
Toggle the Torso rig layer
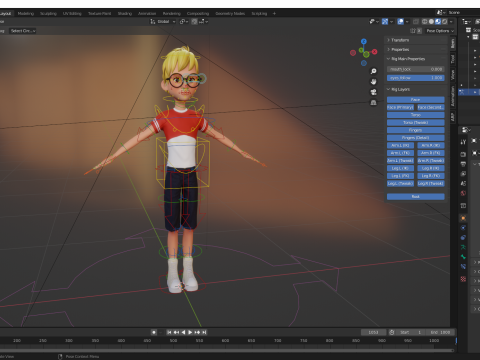pyautogui.click(x=416, y=115)
